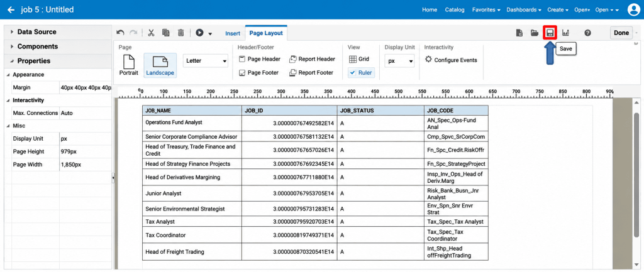Click the back arrow beside job 5 title

(11, 9)
